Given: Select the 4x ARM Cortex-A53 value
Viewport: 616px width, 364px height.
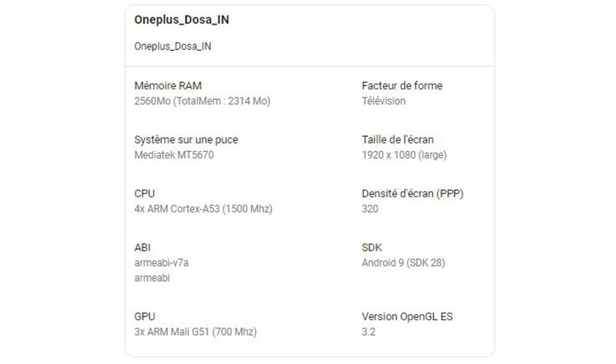Looking at the screenshot, I should tap(203, 209).
